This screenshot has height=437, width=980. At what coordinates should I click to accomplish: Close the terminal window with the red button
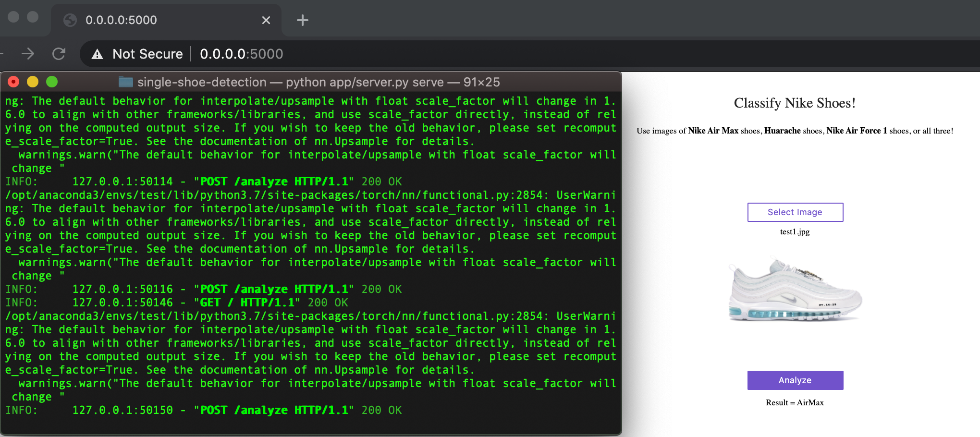click(x=13, y=82)
